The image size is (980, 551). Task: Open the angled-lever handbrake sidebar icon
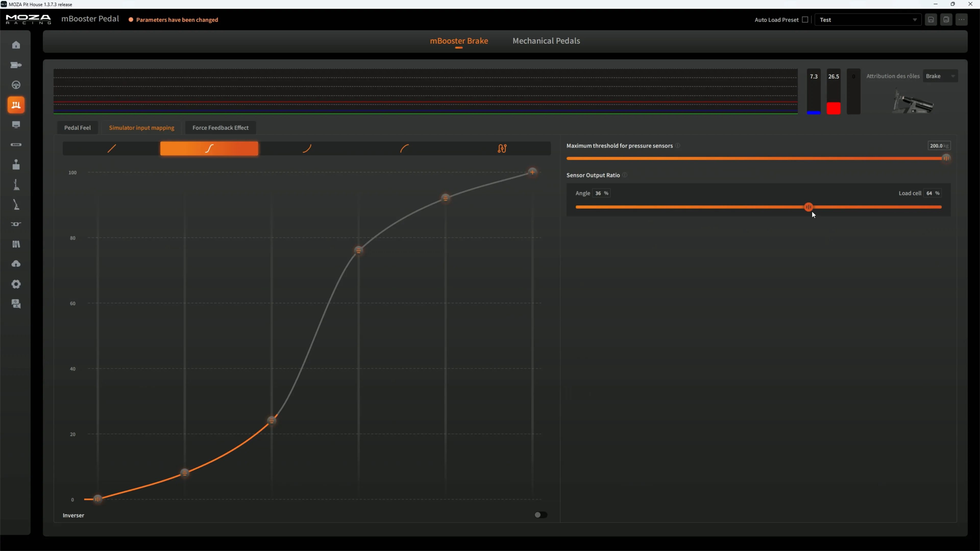coord(16,205)
